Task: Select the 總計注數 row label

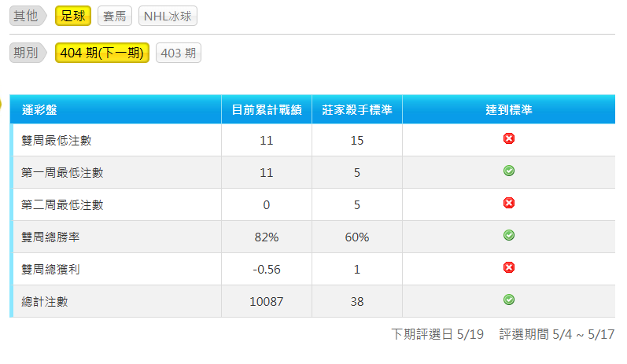Action: coord(44,302)
